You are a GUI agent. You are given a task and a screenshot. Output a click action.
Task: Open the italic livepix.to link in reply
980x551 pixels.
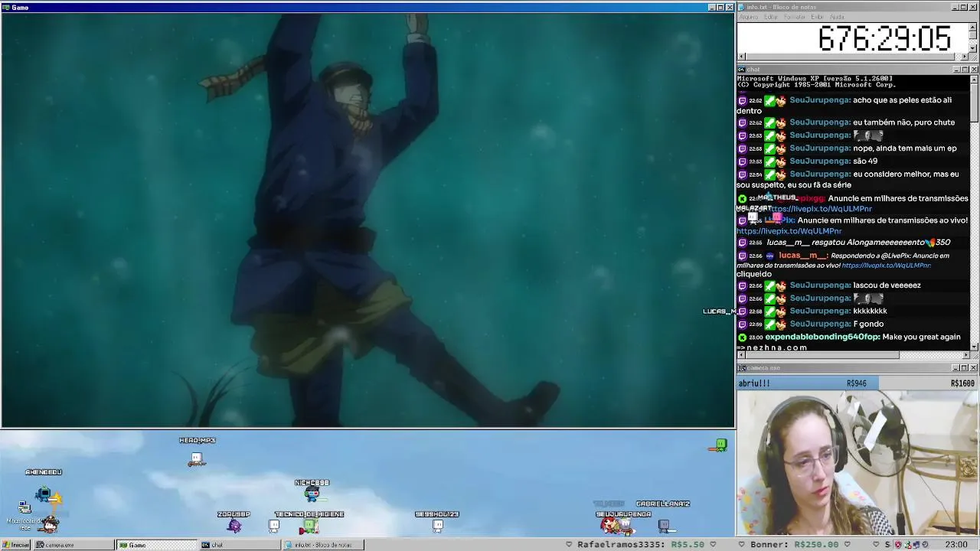886,266
